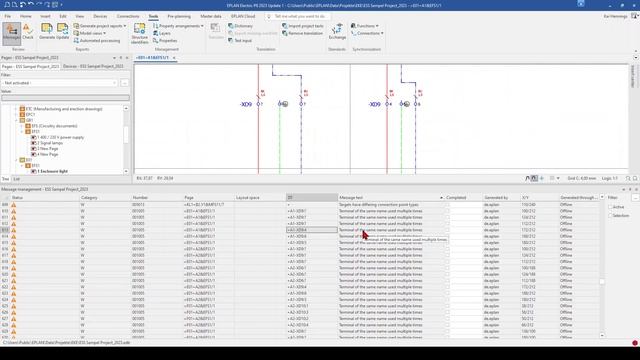Switch to the Master data ribbon tab

[211, 16]
